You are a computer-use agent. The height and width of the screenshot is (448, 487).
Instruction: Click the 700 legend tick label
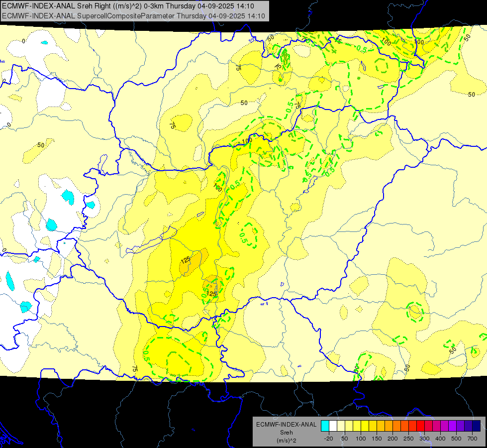472,439
